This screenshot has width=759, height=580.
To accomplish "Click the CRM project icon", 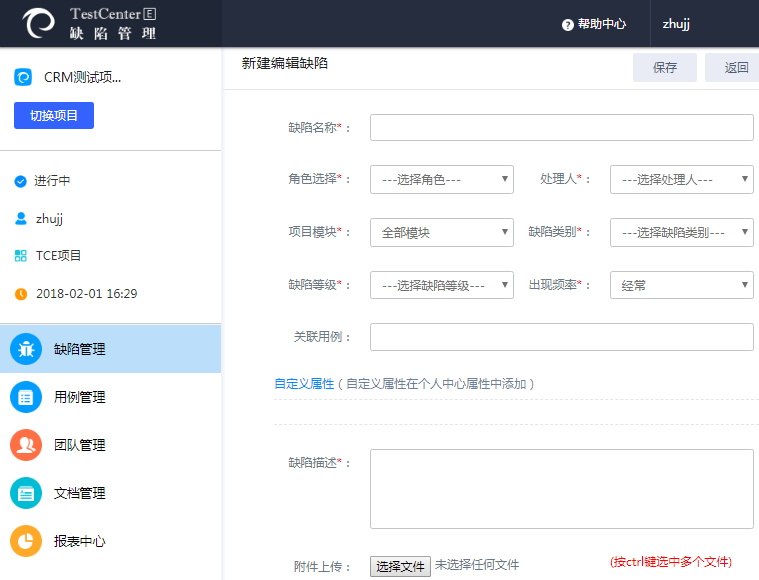I will 23,77.
